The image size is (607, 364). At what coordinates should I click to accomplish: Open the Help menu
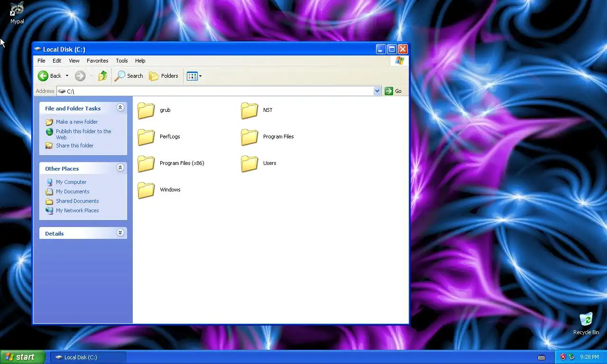[140, 61]
